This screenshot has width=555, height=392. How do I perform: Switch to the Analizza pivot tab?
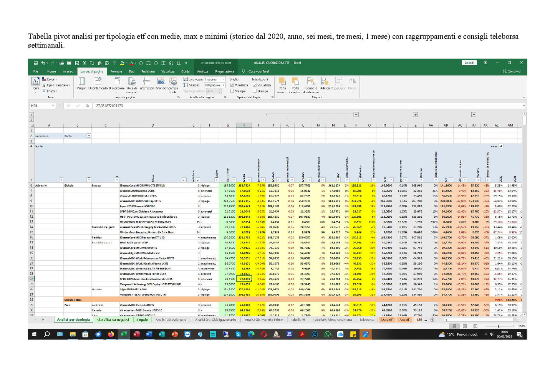[x=203, y=71]
